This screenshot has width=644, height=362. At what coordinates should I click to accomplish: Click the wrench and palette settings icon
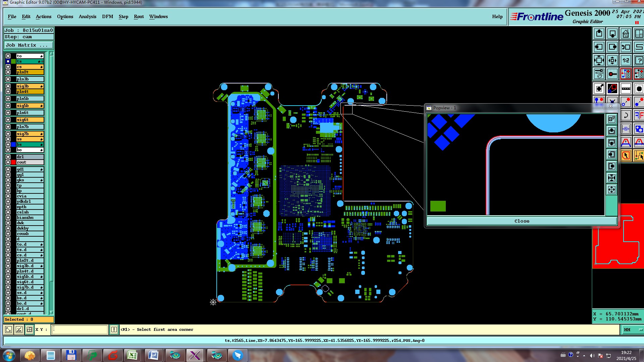pos(599,74)
